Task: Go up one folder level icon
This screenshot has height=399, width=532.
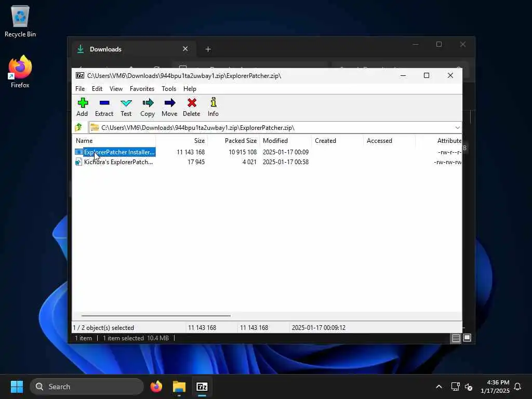Action: point(79,128)
